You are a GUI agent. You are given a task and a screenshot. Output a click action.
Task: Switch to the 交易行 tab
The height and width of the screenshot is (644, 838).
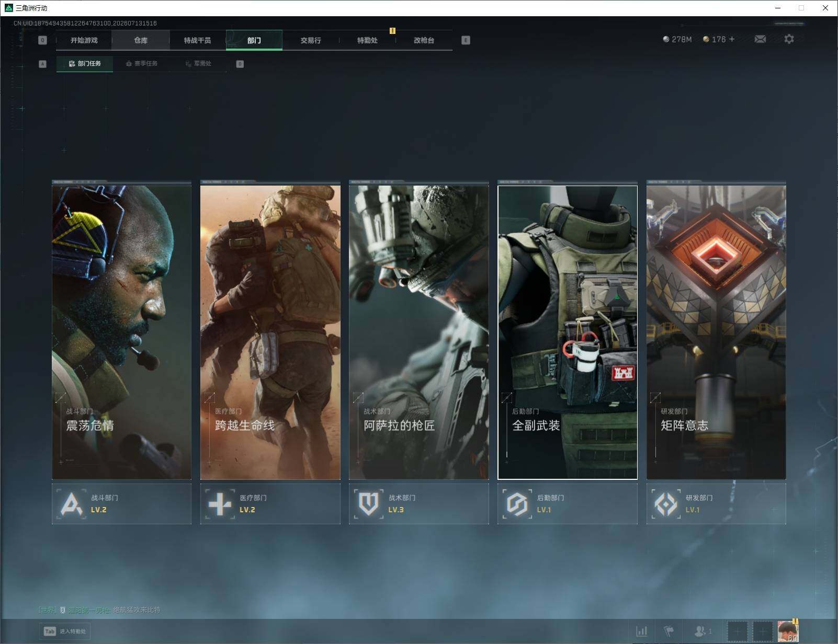click(311, 40)
